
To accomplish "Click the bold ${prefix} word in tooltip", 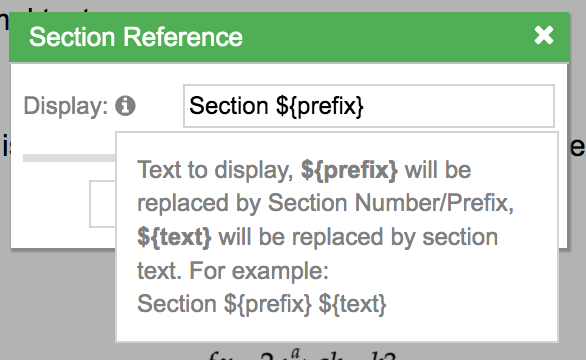I will click(x=349, y=170).
